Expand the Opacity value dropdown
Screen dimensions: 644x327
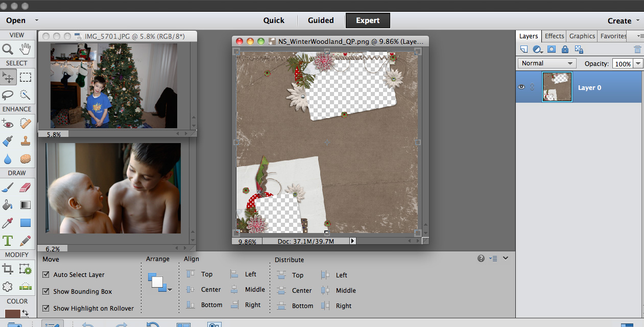[639, 64]
